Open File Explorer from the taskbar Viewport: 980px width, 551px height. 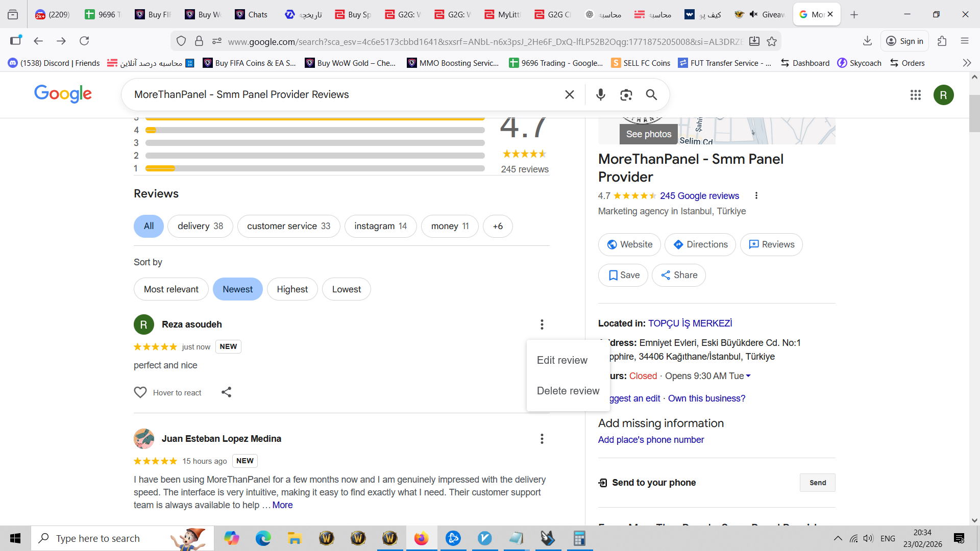click(295, 538)
